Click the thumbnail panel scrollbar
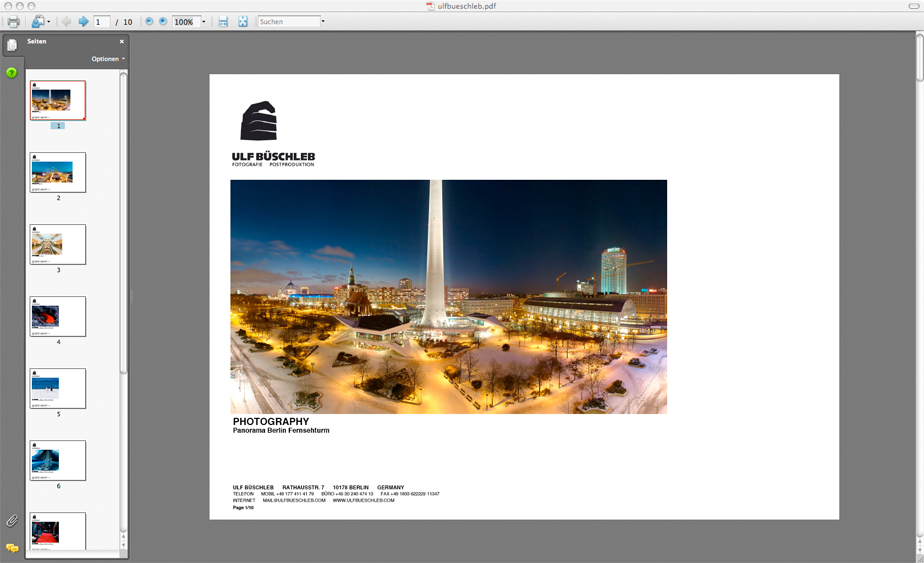Screen dimensions: 924x563 click(124, 220)
